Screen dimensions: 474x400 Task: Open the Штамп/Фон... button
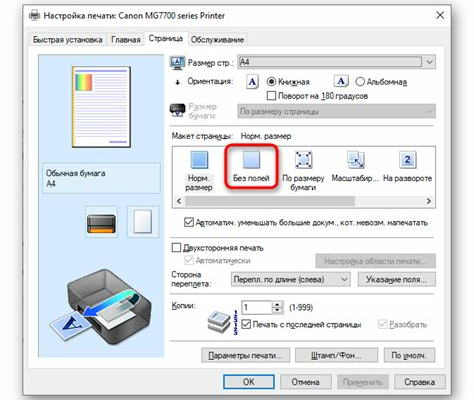coord(336,356)
